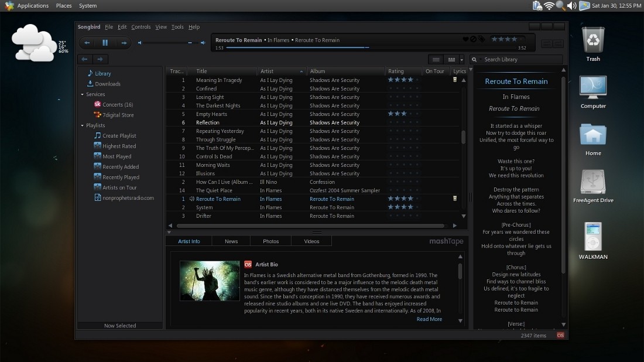
Task: Select the track Reflection
Action: 207,122
